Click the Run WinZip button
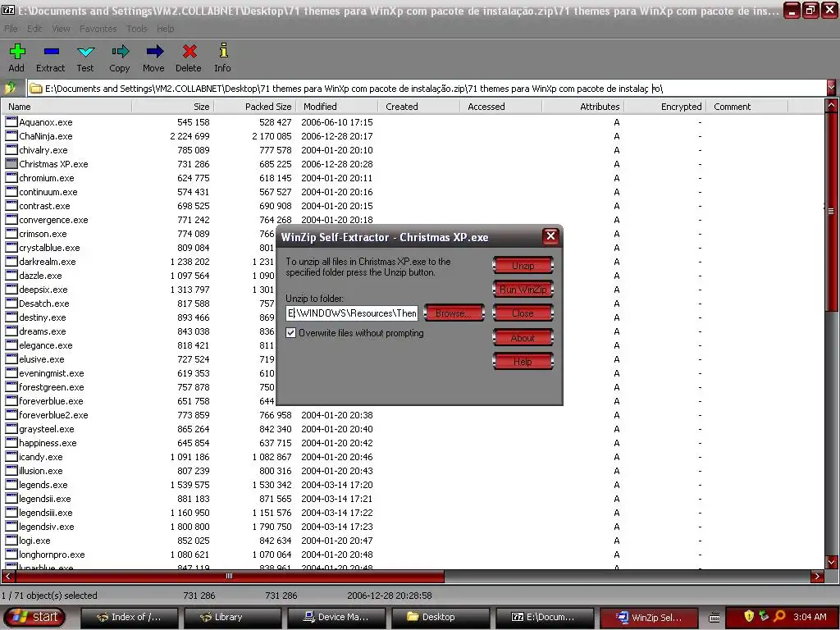This screenshot has height=630, width=840. click(523, 290)
